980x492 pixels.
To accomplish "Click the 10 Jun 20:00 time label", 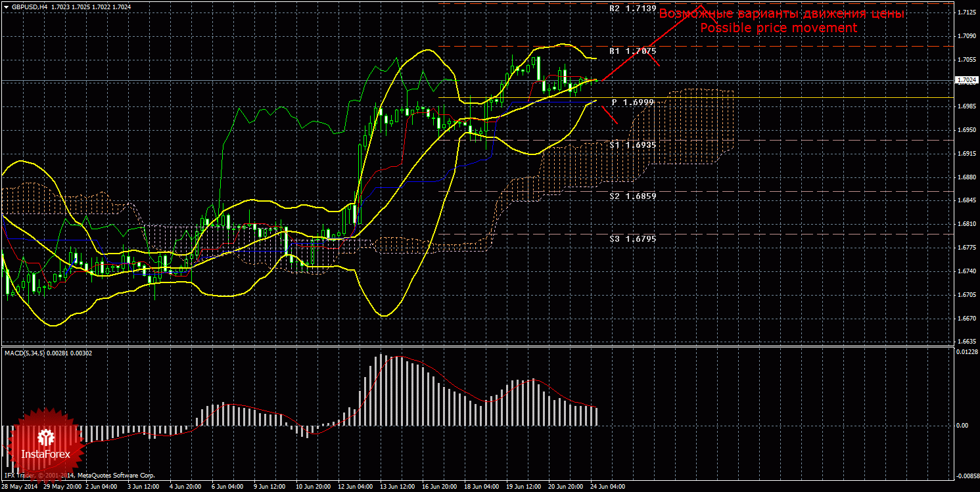I will 314,487.
